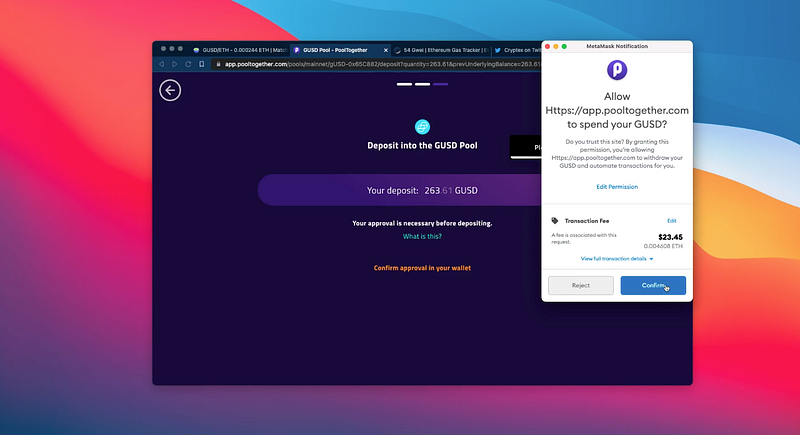
Task: Reload the page with the refresh icon
Action: click(x=188, y=64)
